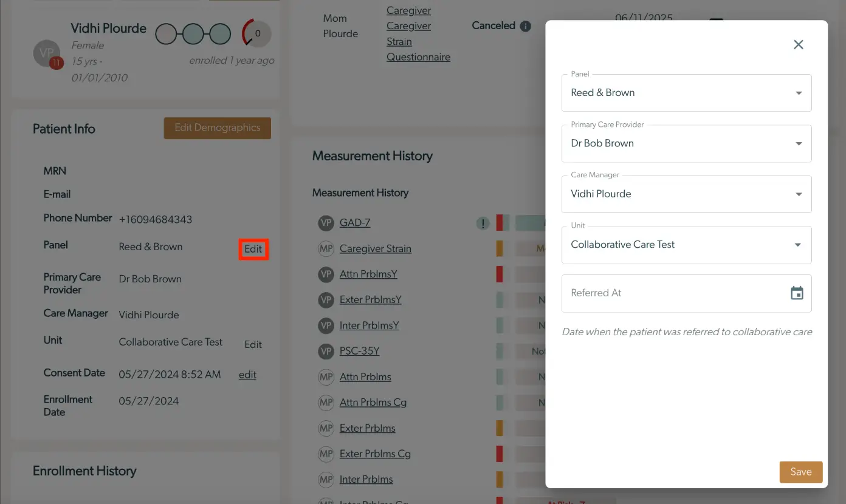846x504 pixels.
Task: Click the Edit Demographics button
Action: tap(217, 128)
